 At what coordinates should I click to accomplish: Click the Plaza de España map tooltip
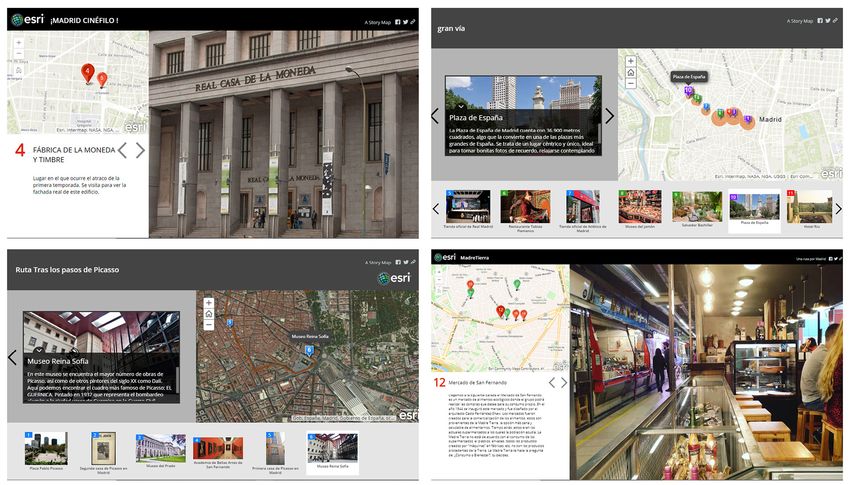coord(688,77)
